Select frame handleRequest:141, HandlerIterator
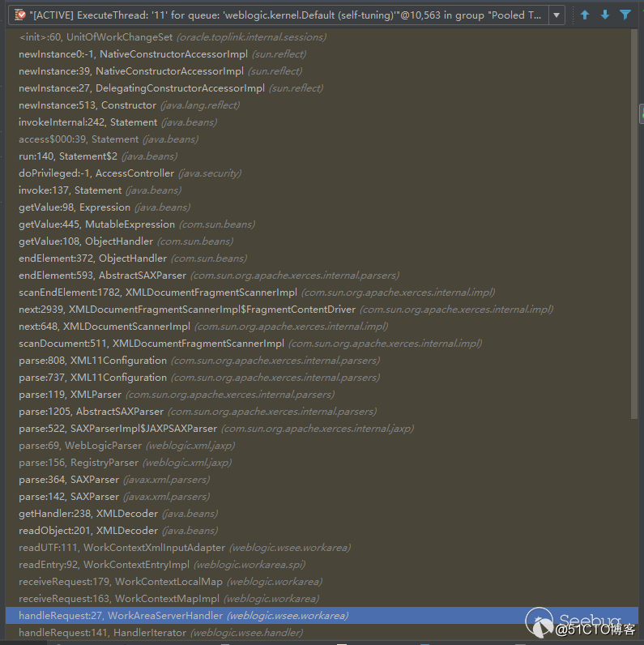Screen dimensions: 644x645 (x=322, y=633)
